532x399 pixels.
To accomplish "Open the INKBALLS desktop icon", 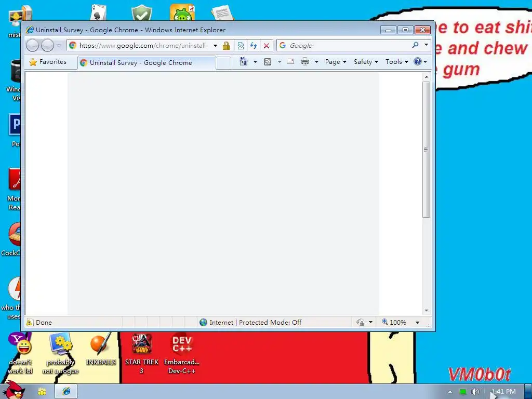I will pyautogui.click(x=101, y=349).
